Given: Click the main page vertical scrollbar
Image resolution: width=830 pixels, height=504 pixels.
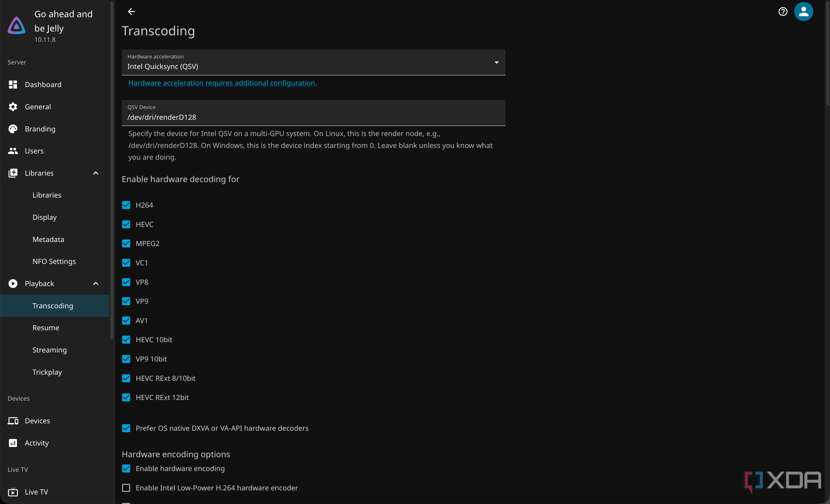Looking at the screenshot, I should 827,54.
